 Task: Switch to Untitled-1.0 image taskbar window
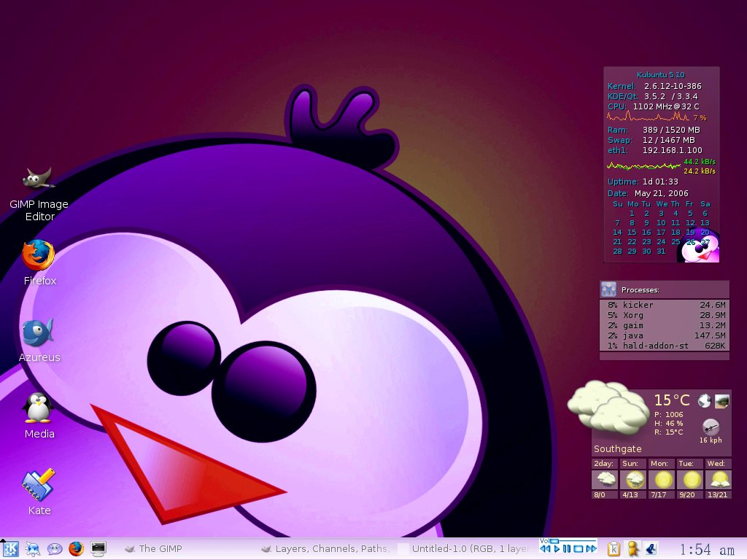464,549
